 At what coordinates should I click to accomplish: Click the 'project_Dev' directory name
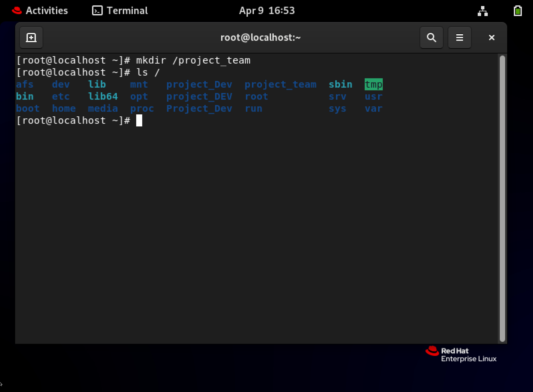(x=199, y=85)
